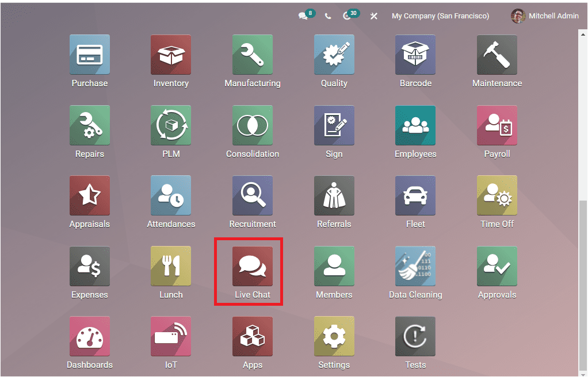Switch company from My Company (San Francisco)
Image resolution: width=588 pixels, height=377 pixels.
[440, 16]
